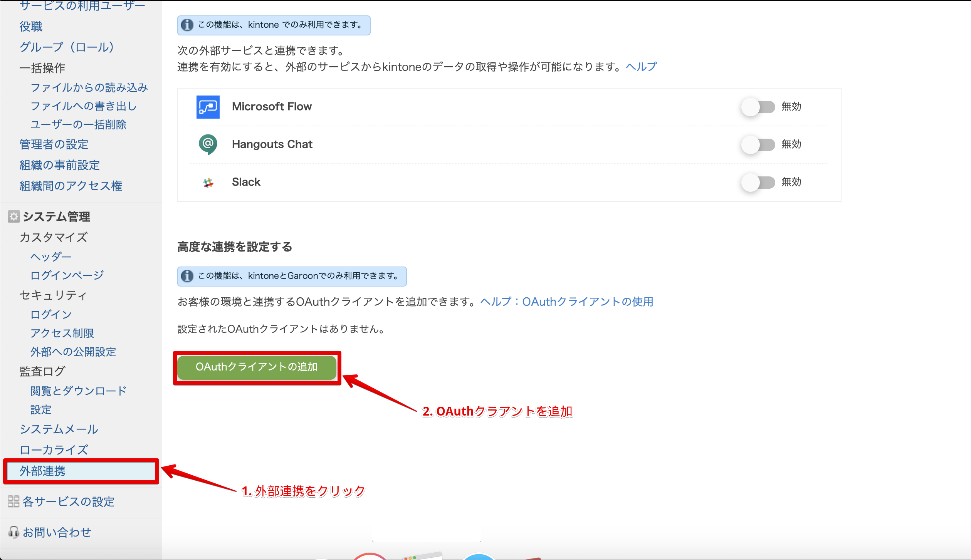This screenshot has width=971, height=560.
Task: Click the info icon on kintone-only notice
Action: 187,25
